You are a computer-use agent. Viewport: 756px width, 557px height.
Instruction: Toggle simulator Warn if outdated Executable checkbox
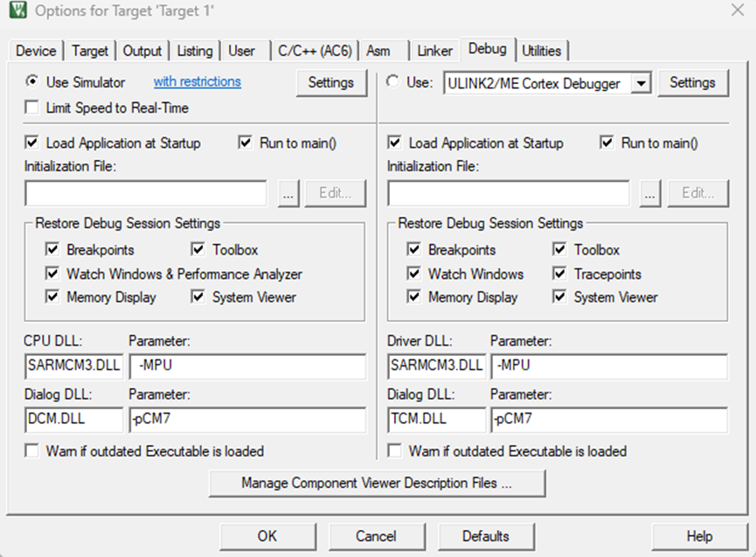(31, 451)
